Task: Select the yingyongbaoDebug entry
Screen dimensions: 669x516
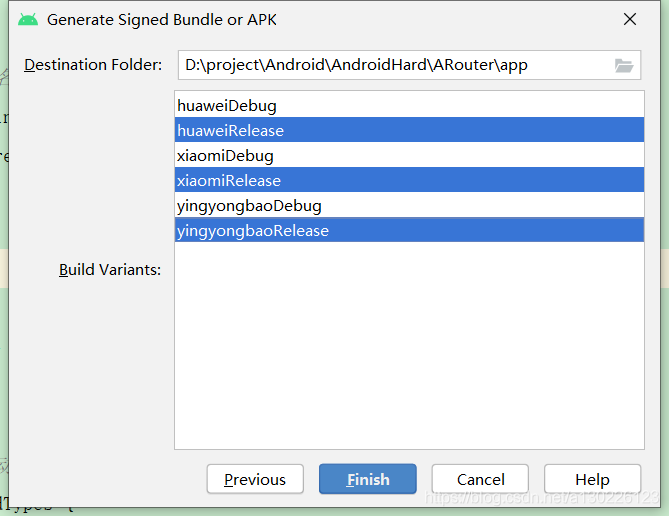Action: click(409, 205)
